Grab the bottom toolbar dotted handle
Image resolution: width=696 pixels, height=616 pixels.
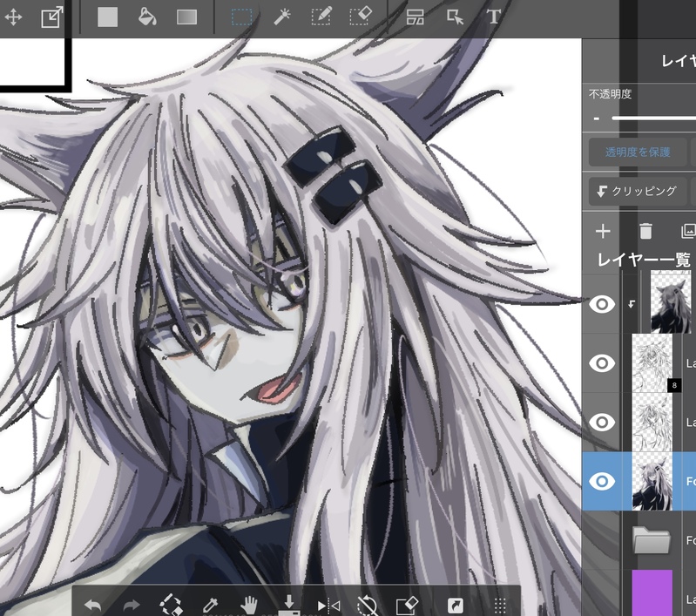pos(500,606)
